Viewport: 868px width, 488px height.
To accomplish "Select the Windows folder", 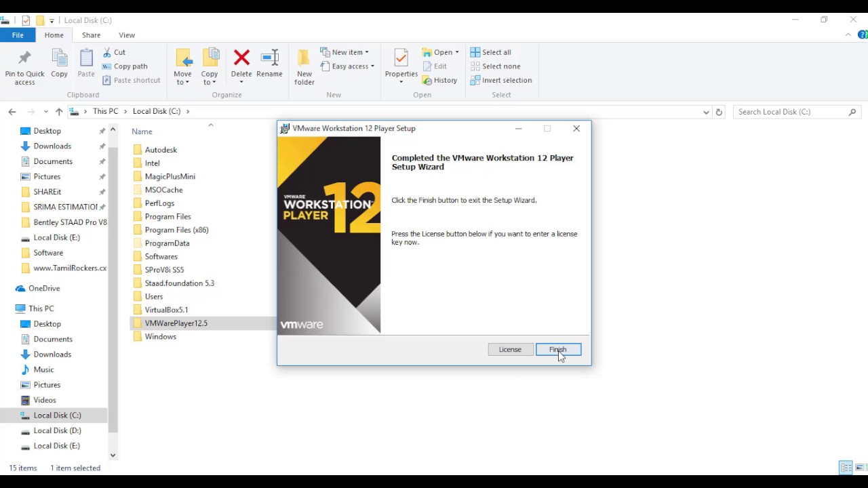I will pyautogui.click(x=160, y=337).
